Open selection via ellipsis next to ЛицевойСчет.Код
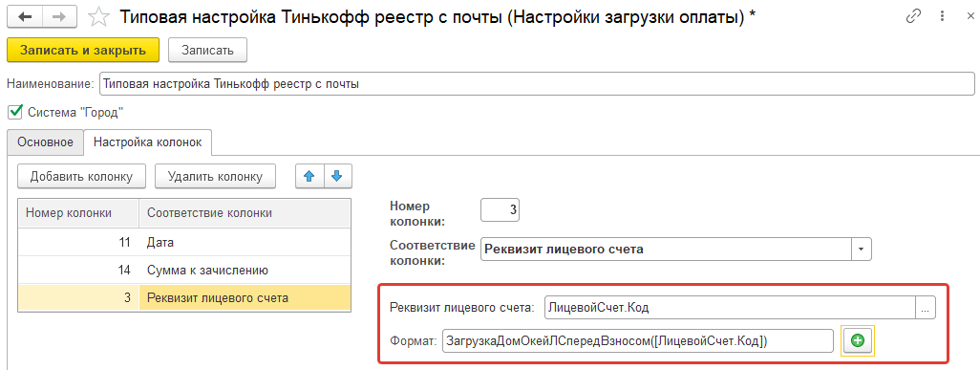The width and height of the screenshot is (980, 370). pos(926,308)
